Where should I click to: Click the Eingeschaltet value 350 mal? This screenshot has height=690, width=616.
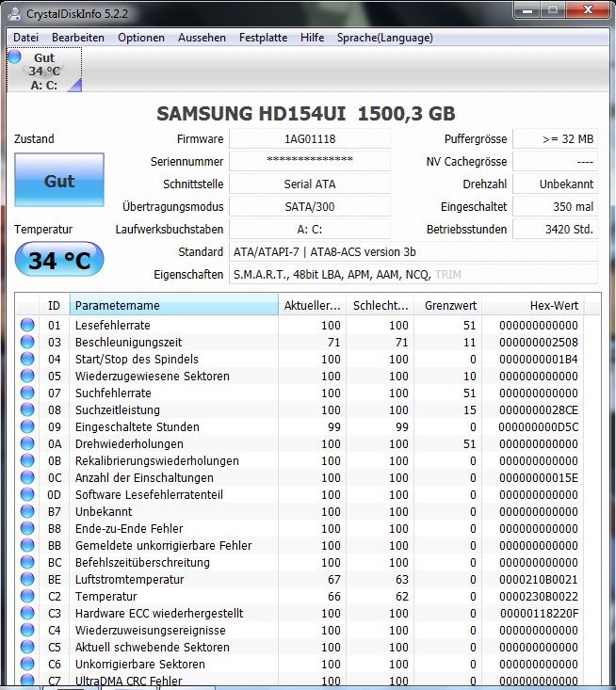[x=555, y=206]
